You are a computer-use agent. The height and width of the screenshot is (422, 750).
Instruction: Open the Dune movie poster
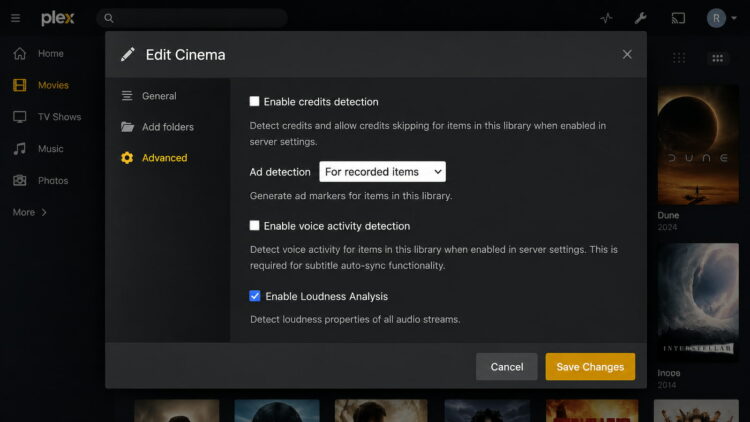click(698, 145)
